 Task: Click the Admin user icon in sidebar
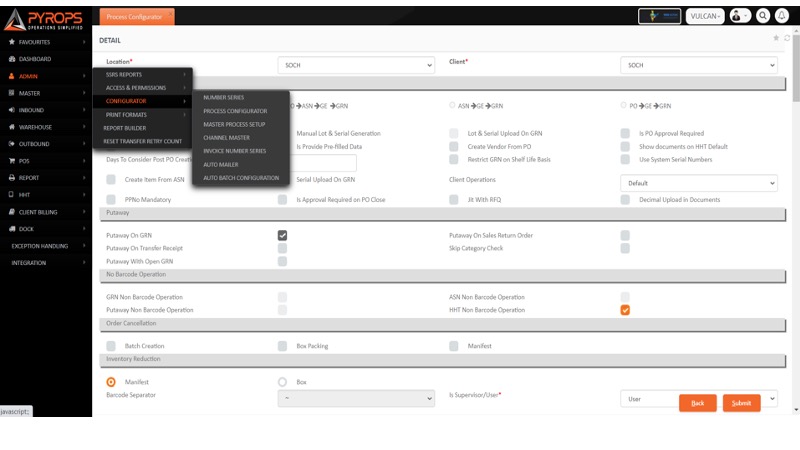coord(12,76)
